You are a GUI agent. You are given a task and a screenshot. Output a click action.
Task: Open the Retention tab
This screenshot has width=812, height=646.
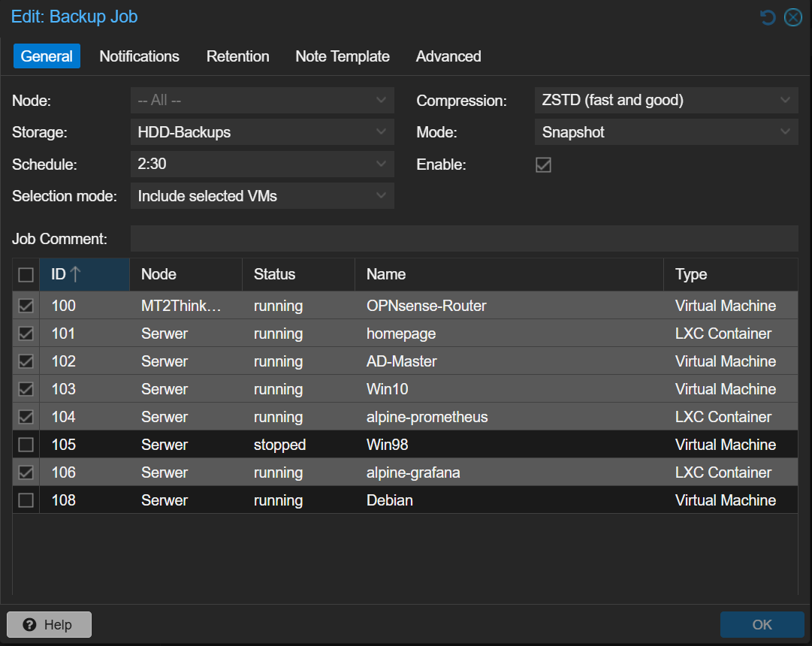coord(237,56)
